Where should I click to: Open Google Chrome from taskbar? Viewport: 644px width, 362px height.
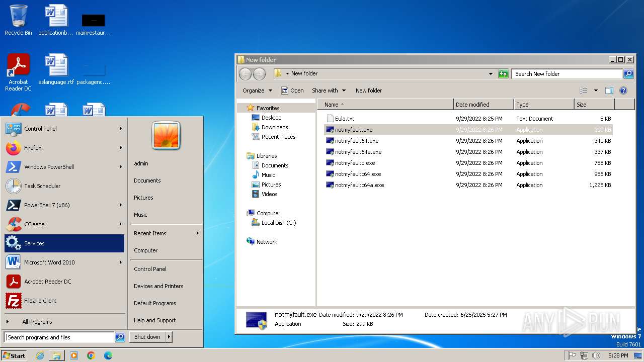point(91,355)
